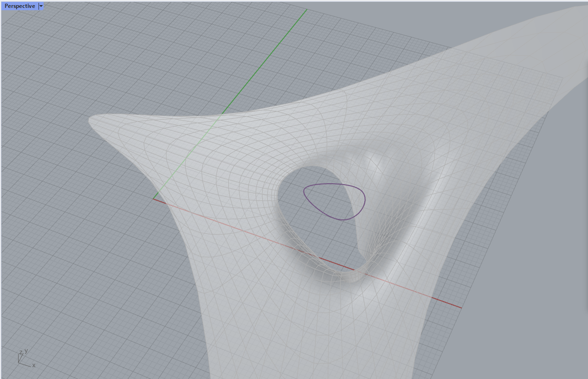Click the world axis icon in the viewport corner
This screenshot has height=379, width=588.
26,358
